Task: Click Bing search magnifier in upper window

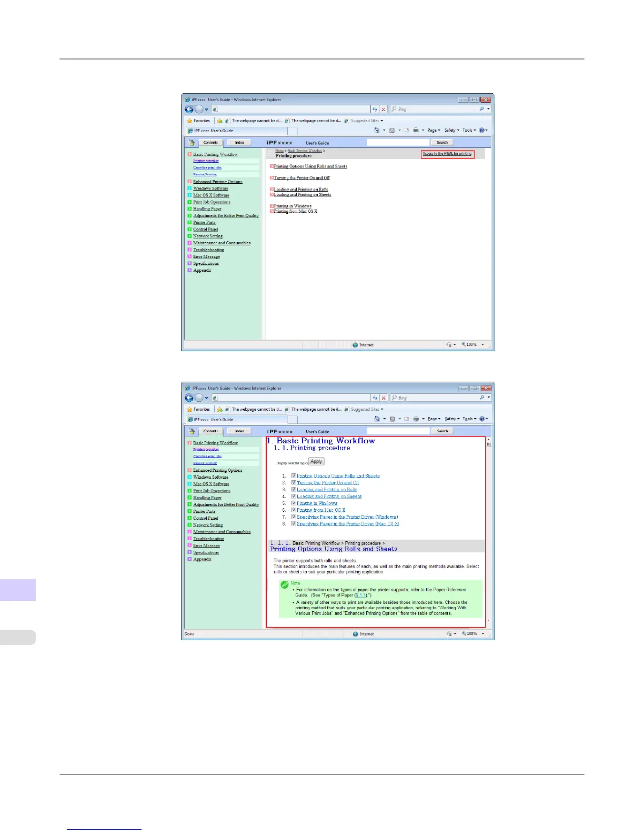Action: 481,109
